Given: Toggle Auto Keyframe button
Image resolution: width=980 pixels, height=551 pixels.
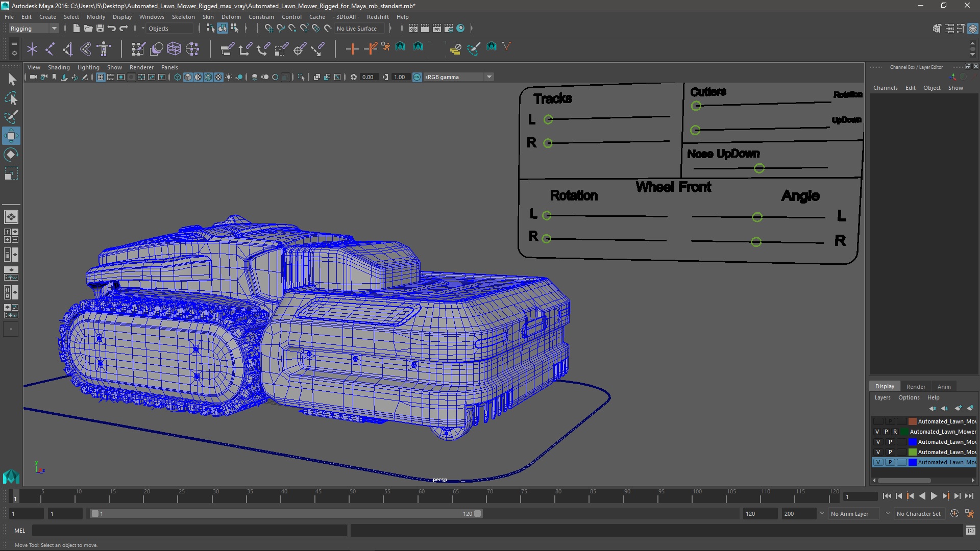Looking at the screenshot, I should [x=954, y=514].
